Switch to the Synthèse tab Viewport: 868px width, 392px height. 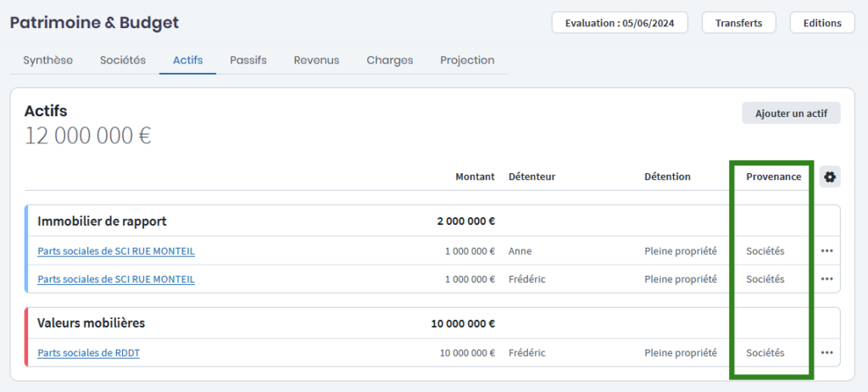(47, 60)
